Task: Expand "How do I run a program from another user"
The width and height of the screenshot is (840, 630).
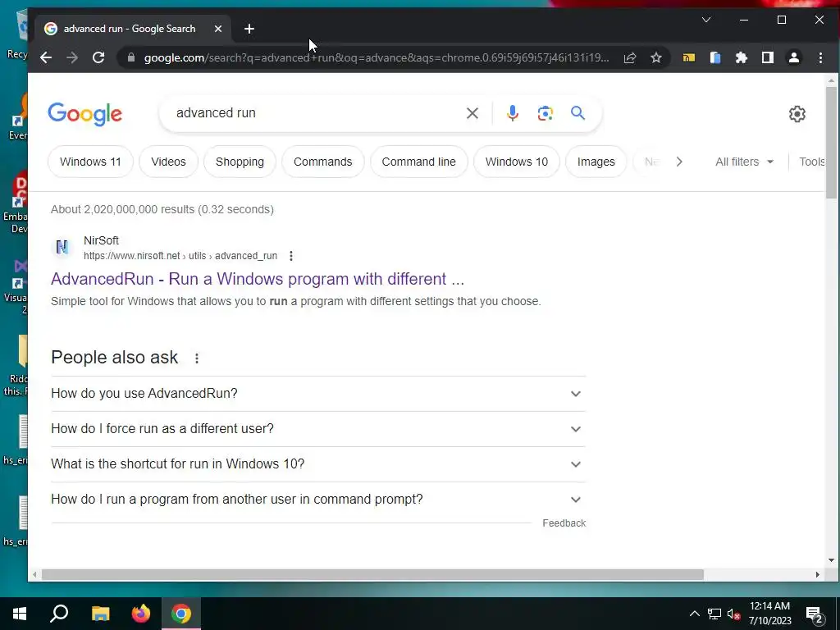Action: click(318, 500)
